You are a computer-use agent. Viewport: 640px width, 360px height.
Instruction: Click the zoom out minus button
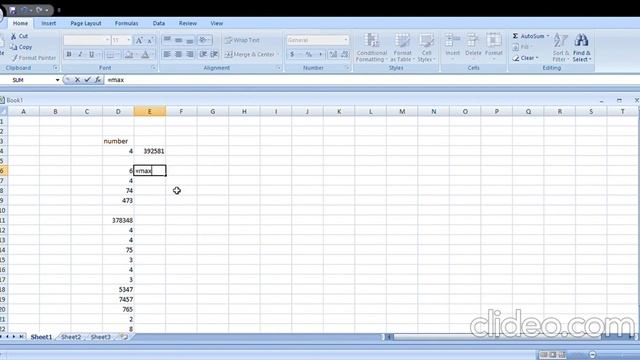592,354
